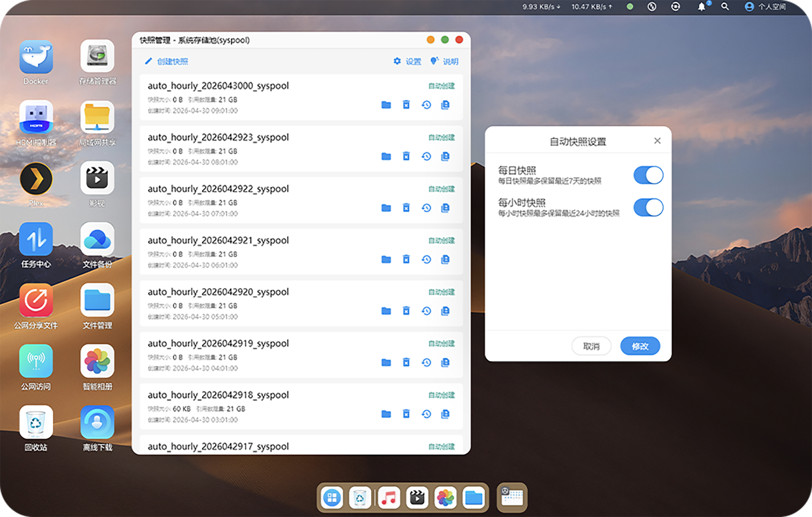
Task: Delete the auto_hourly_2026042918_syspool snapshot
Action: 406,414
